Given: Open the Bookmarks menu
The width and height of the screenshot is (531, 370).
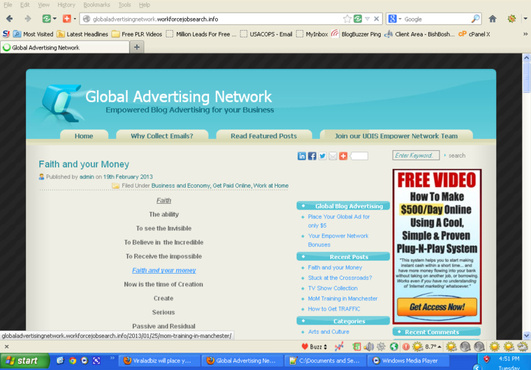Looking at the screenshot, I should 97,5.
